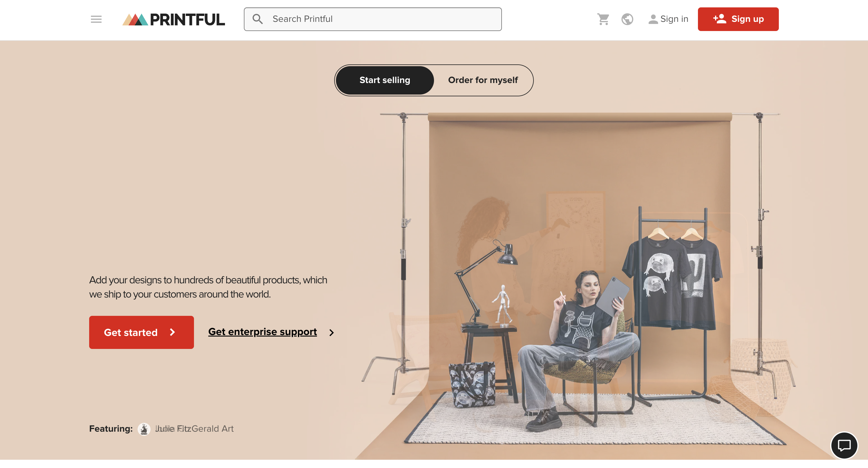Click the search magnifier icon

(x=257, y=19)
